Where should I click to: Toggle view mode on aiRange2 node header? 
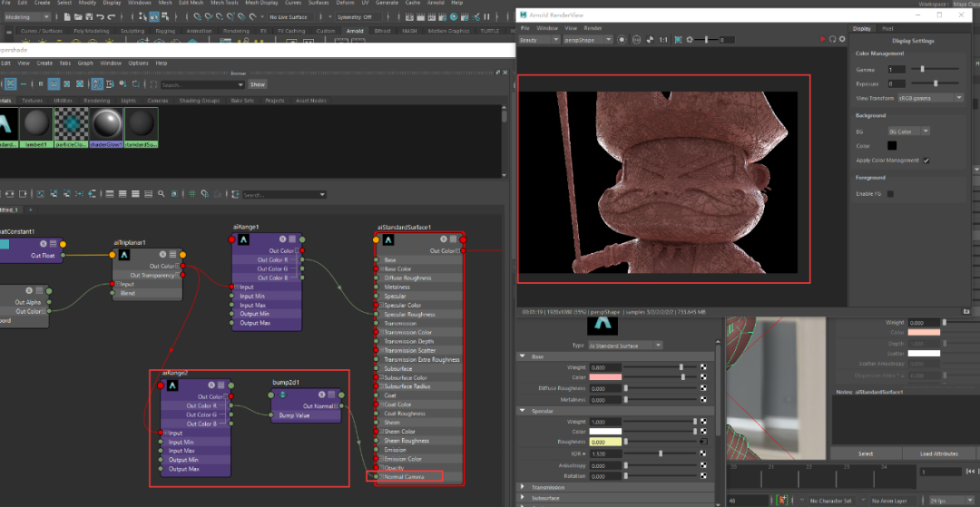222,385
